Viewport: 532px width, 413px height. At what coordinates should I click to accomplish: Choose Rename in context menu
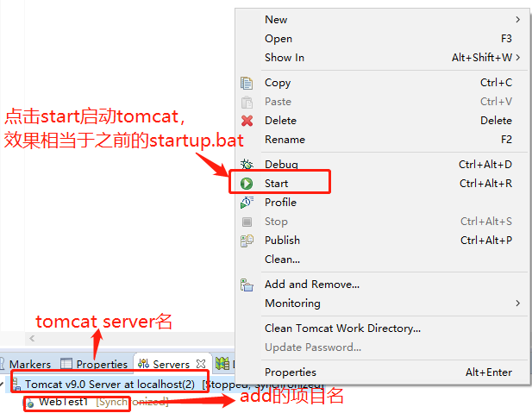click(383, 140)
